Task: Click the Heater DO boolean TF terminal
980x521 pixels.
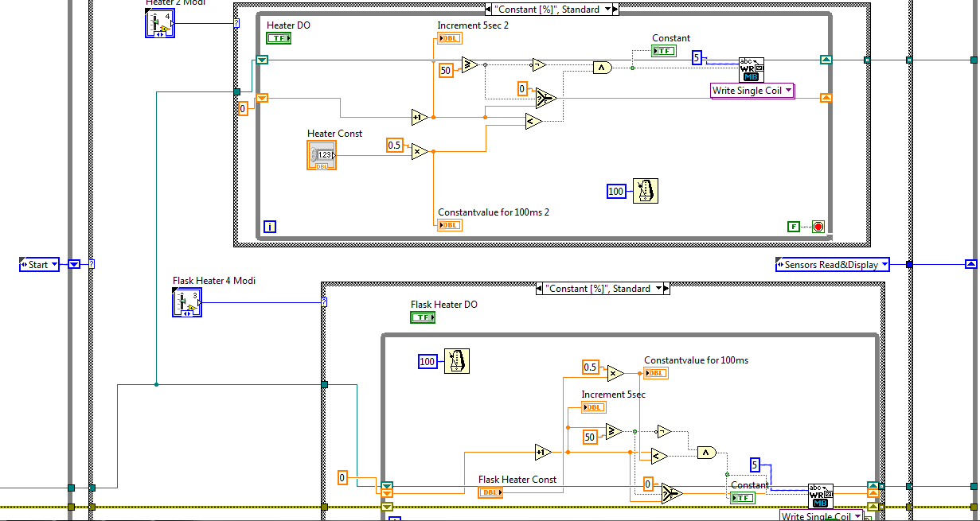Action: [x=279, y=38]
